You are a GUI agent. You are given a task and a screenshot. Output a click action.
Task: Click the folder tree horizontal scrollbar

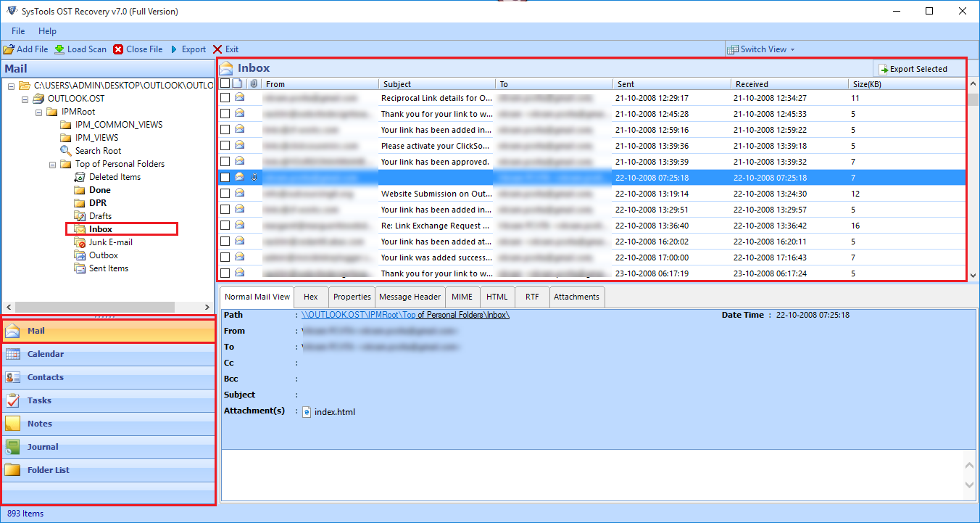[94, 308]
